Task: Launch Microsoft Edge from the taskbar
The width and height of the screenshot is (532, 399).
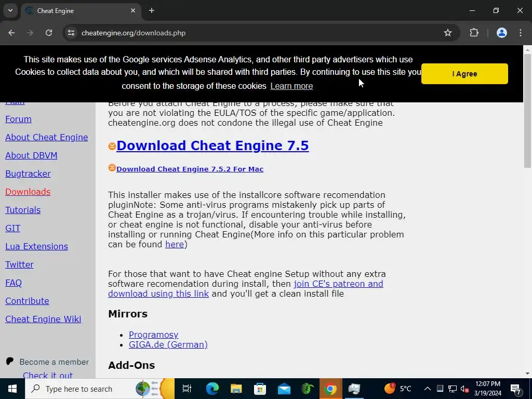Action: (x=212, y=389)
